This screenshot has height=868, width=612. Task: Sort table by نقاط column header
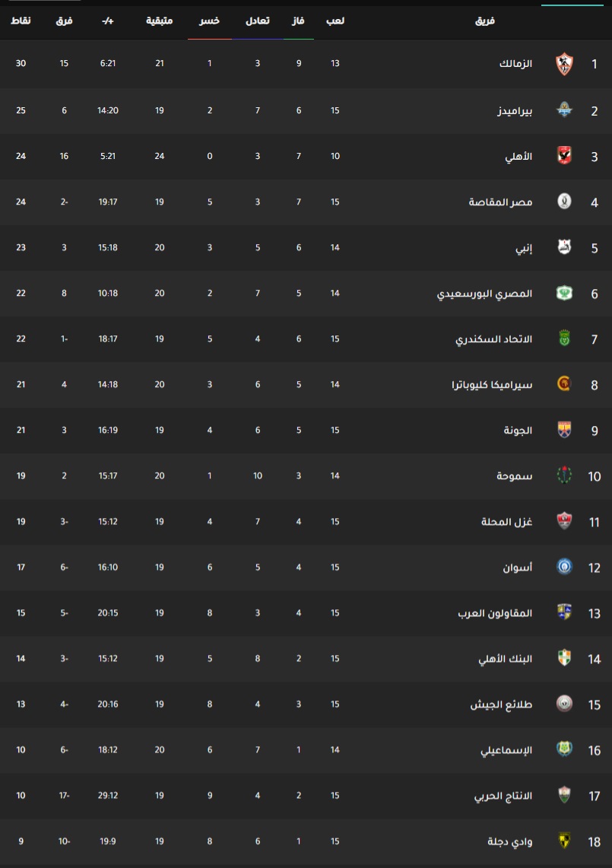pyautogui.click(x=21, y=21)
